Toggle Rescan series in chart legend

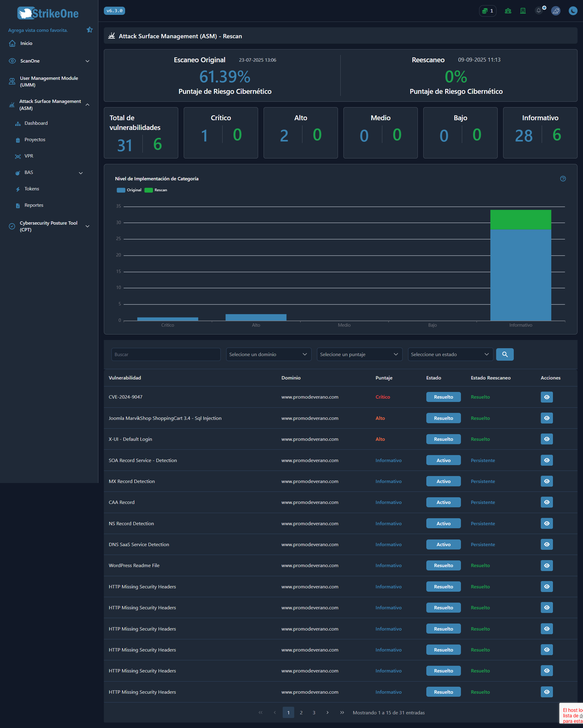156,190
